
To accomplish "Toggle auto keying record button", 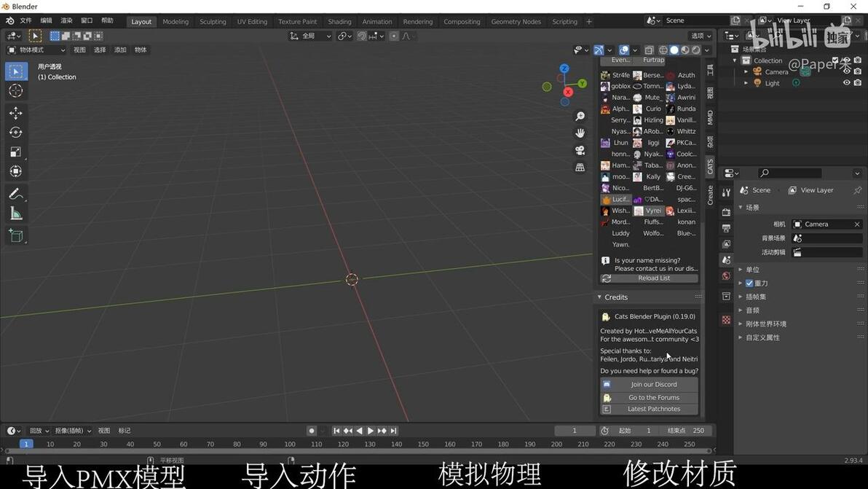I will pyautogui.click(x=312, y=430).
